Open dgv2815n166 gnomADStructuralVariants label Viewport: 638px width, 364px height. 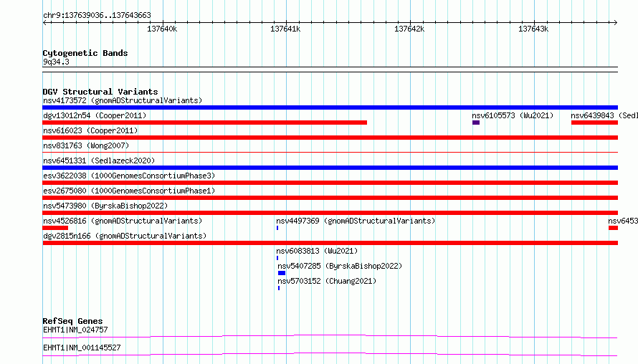[125, 236]
